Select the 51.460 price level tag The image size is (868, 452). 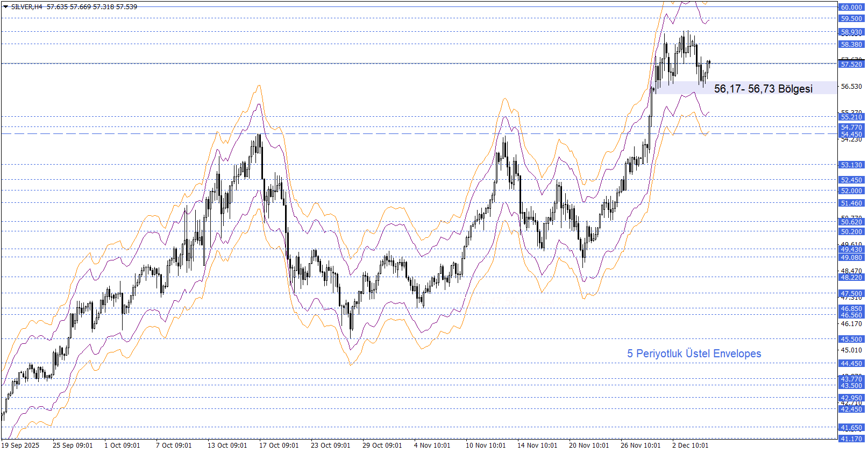click(851, 203)
